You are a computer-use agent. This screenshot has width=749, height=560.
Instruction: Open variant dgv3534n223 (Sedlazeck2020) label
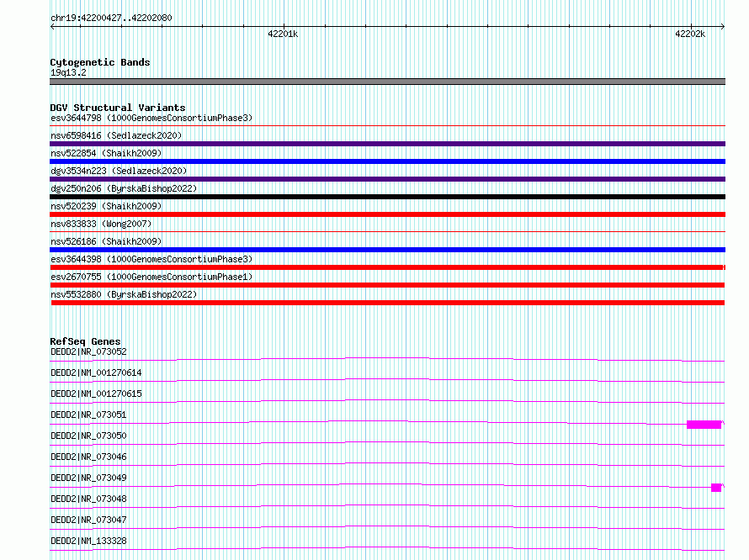click(119, 171)
